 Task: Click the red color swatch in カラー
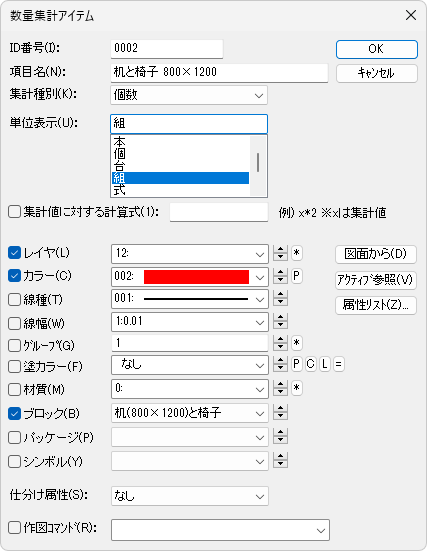point(196,277)
